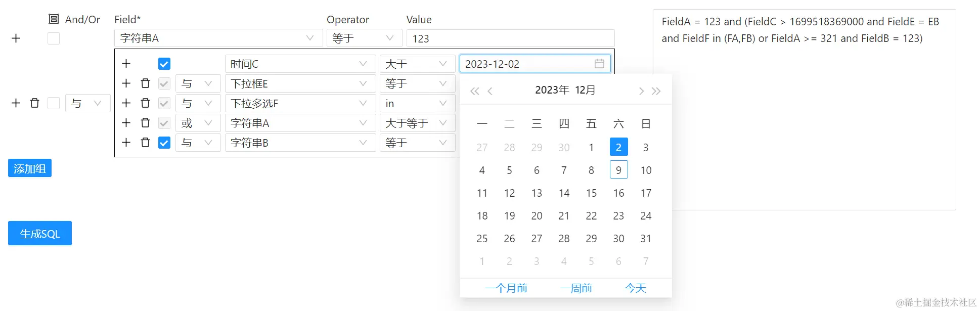Screen dimensions: 980x311
Task: Add a row after the nested 字符串A condition
Action: pos(126,123)
